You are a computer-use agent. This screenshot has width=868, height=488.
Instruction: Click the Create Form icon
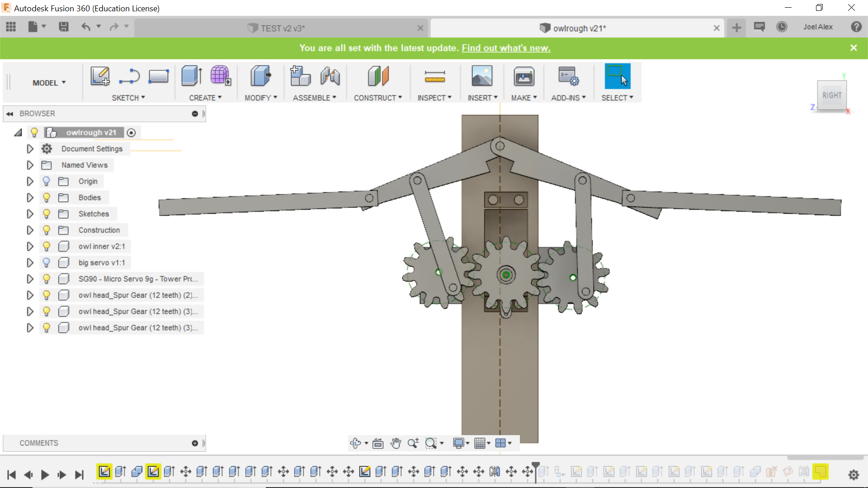(220, 76)
